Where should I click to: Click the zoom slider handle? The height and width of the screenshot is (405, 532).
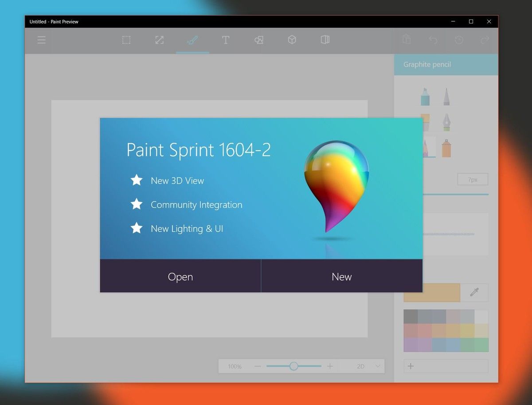[x=293, y=366]
